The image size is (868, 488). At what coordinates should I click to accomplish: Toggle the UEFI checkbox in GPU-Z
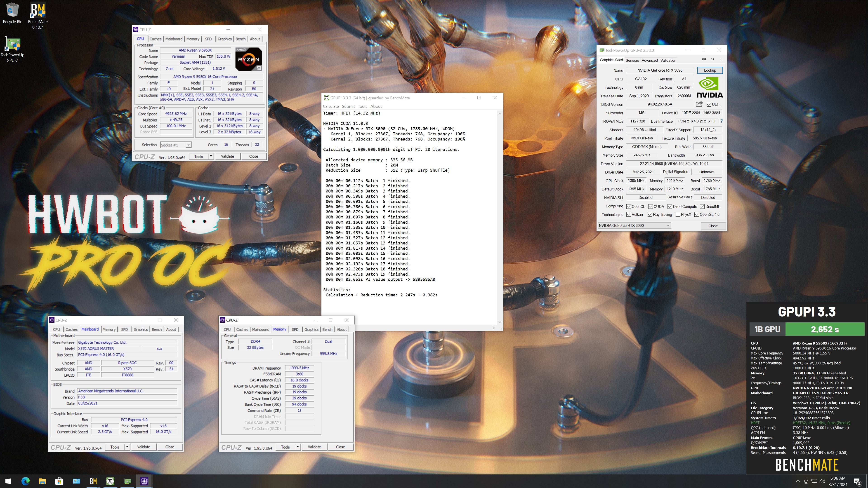tap(709, 104)
